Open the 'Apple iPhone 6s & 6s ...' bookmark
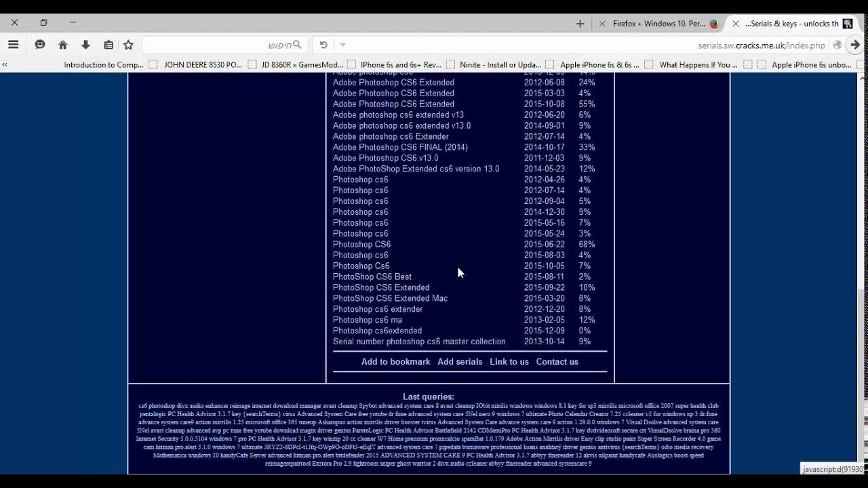Screen dimensions: 868x488 pos(599,65)
